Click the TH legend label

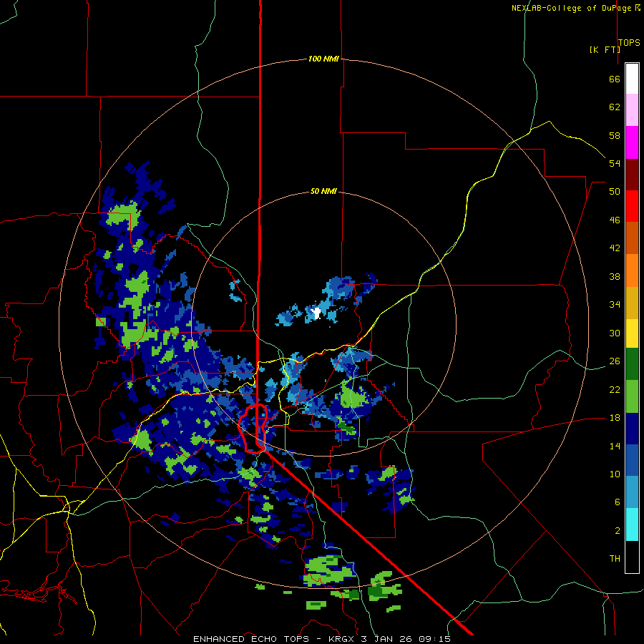[x=615, y=559]
